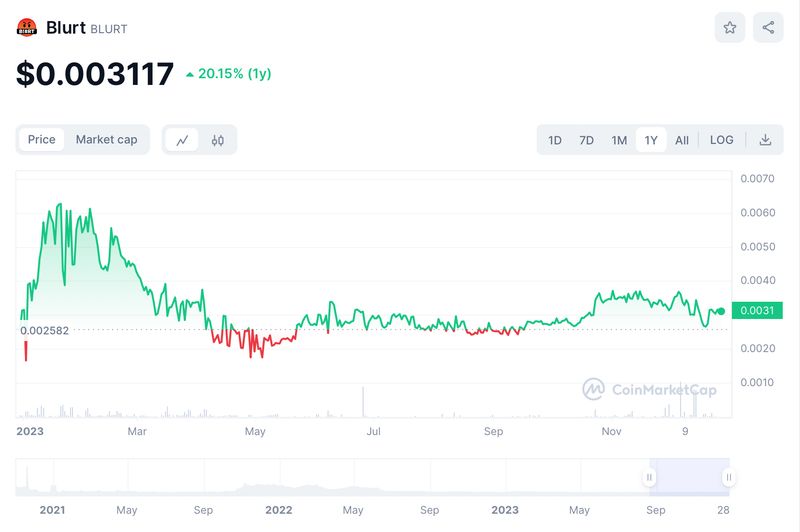The width and height of the screenshot is (800, 532).
Task: Switch to candlestick chart icon
Action: [x=217, y=140]
